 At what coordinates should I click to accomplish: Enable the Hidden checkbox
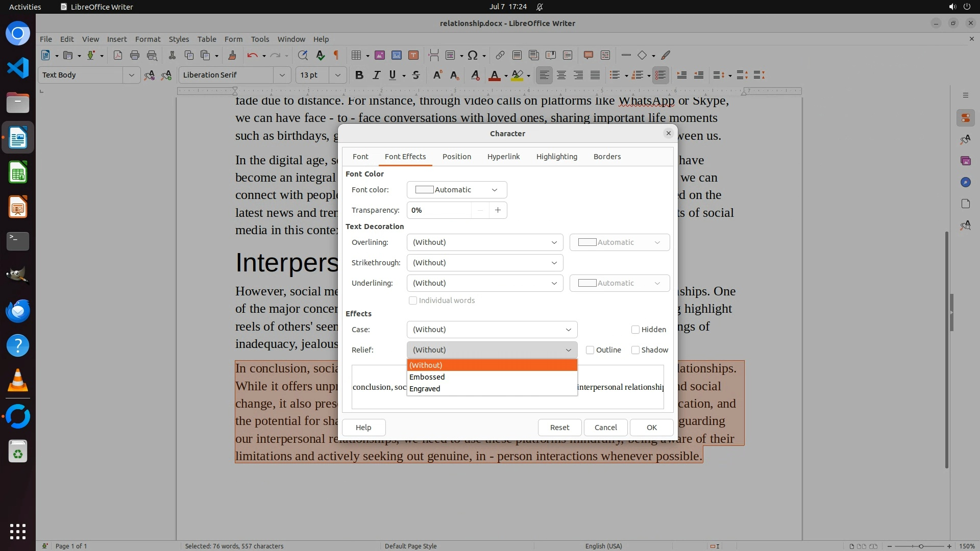pos(635,330)
